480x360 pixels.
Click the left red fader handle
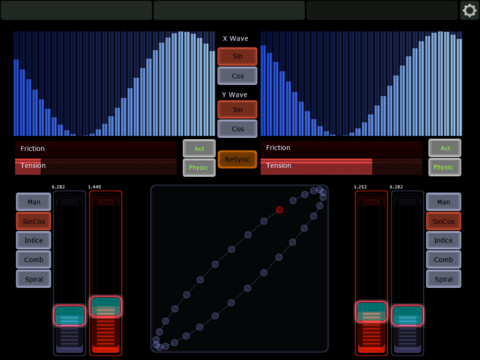[105, 306]
